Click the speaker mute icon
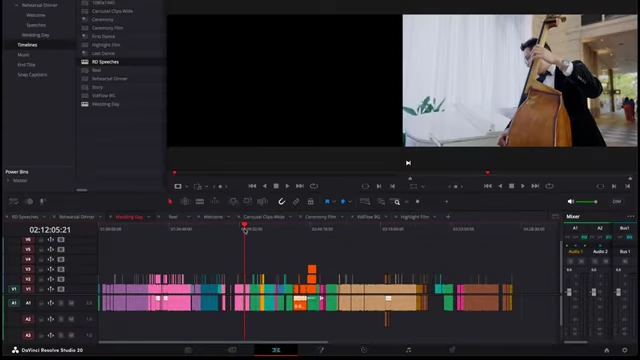This screenshot has height=360, width=640. click(571, 201)
